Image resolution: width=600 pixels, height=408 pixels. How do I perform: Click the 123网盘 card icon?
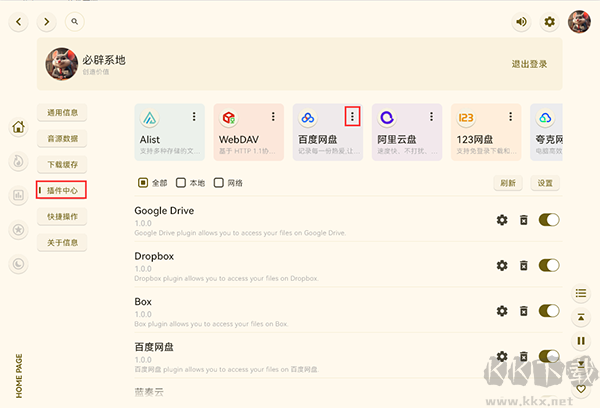466,118
